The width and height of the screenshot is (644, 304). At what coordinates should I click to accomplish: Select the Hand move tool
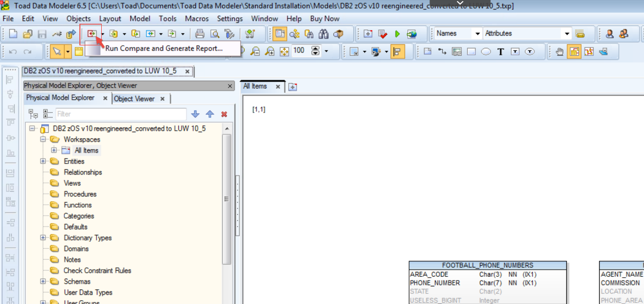pos(559,51)
